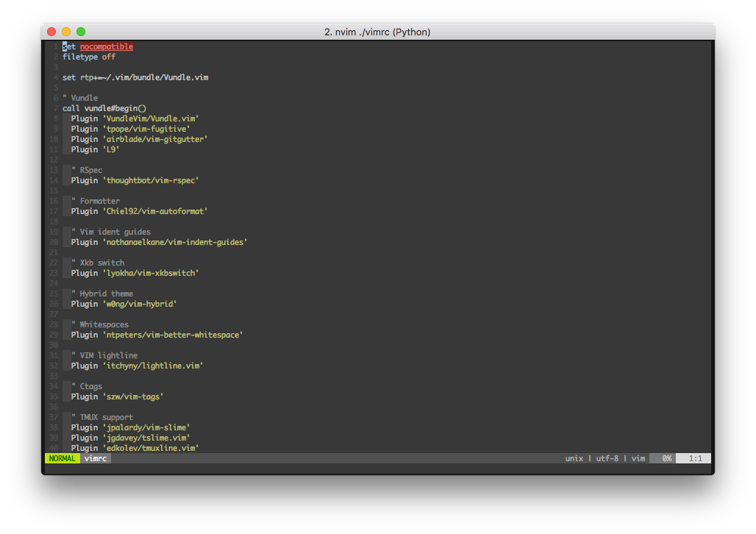The image size is (756, 534).
Task: Click the Plugin 'L9' line
Action: pos(96,149)
